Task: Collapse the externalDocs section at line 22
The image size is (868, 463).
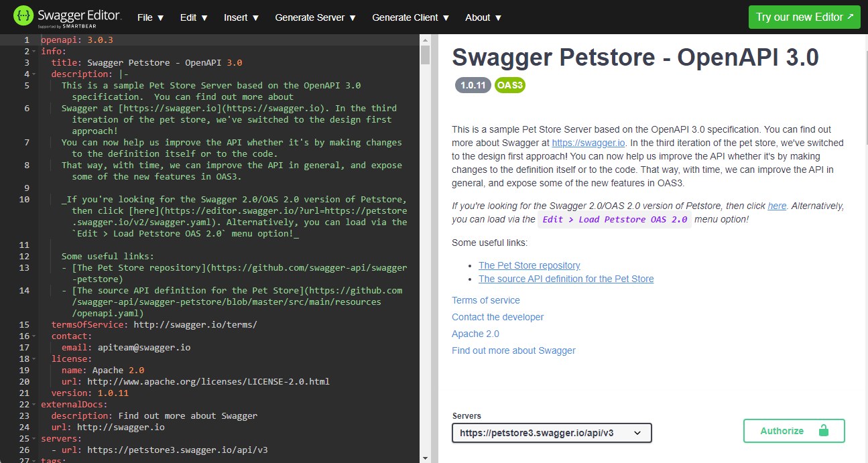Action: [x=34, y=405]
